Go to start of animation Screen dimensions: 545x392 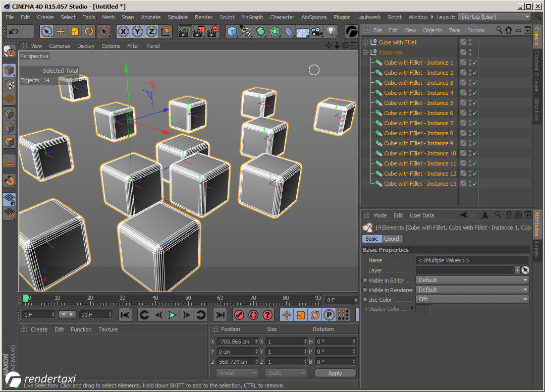click(125, 315)
